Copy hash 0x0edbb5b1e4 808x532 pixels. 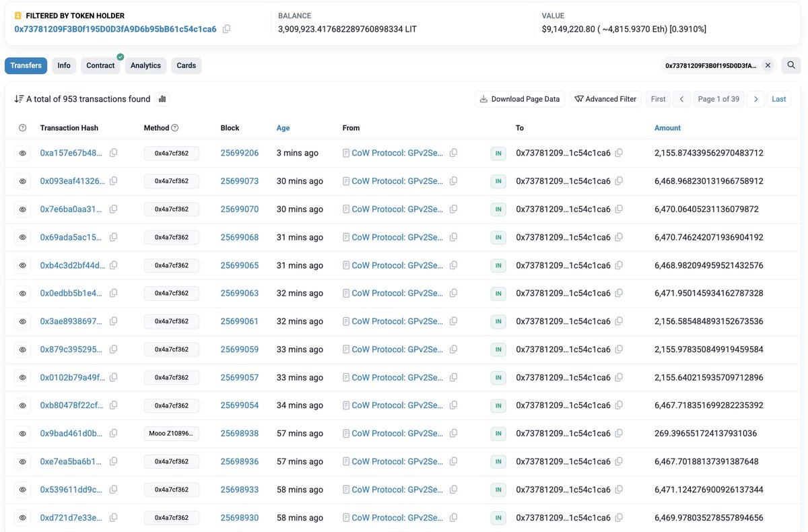[x=113, y=293]
